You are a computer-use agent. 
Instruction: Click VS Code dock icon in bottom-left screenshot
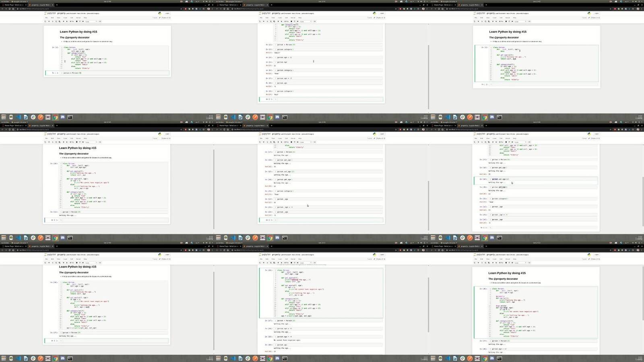coord(18,358)
